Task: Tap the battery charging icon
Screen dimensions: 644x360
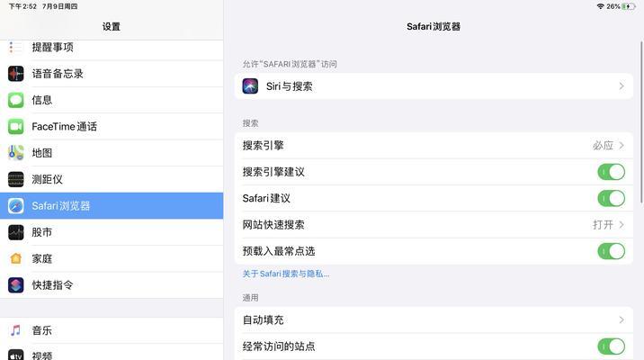Action: pos(629,6)
